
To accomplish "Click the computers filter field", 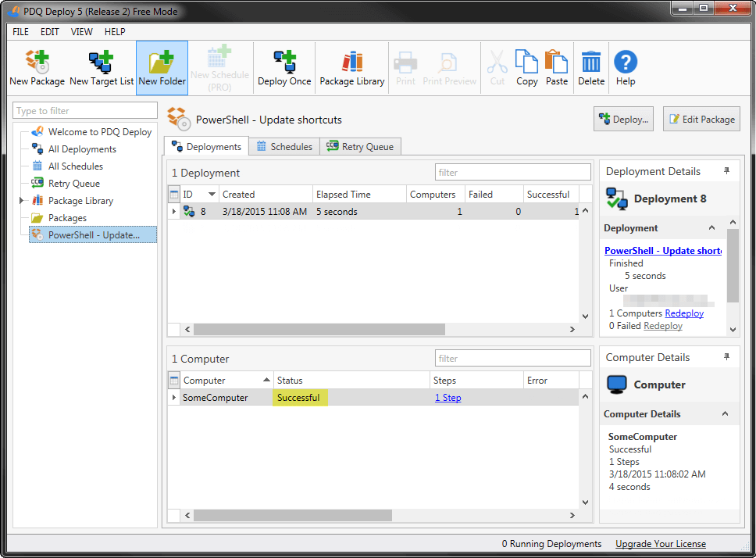I will pyautogui.click(x=512, y=358).
